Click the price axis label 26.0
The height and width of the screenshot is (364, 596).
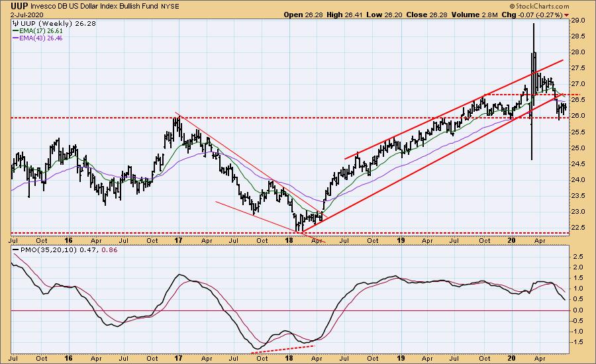tap(577, 116)
